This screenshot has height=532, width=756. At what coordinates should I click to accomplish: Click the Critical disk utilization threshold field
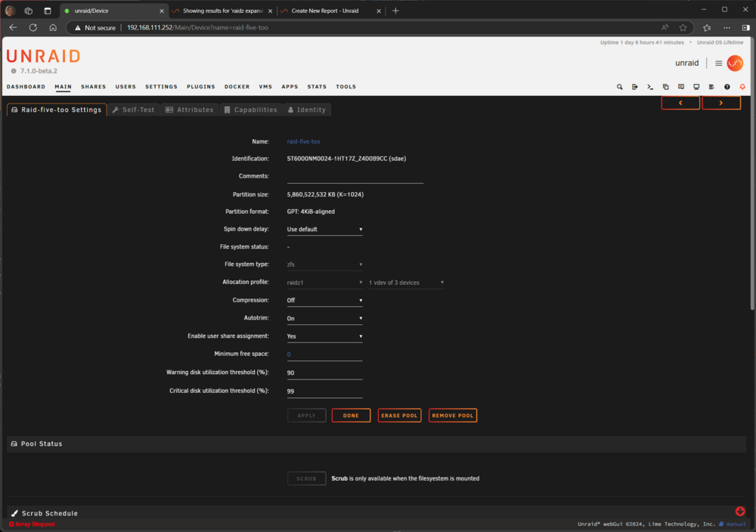pyautogui.click(x=324, y=391)
